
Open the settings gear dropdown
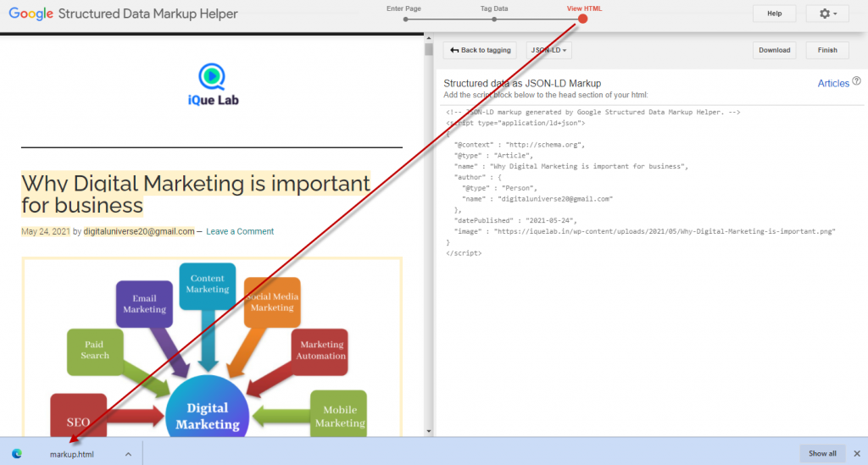click(x=827, y=14)
